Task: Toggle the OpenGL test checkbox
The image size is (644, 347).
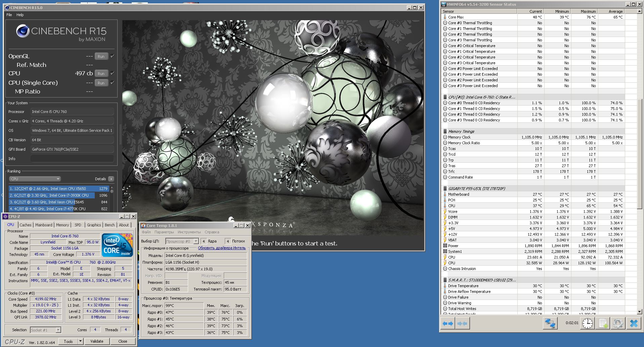Action: point(112,56)
